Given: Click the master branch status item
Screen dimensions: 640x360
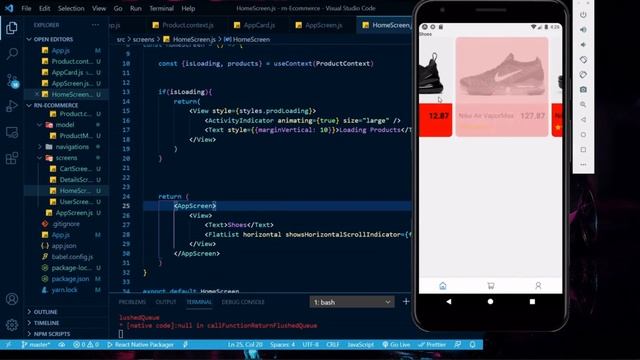Looking at the screenshot, I should pyautogui.click(x=36, y=344).
